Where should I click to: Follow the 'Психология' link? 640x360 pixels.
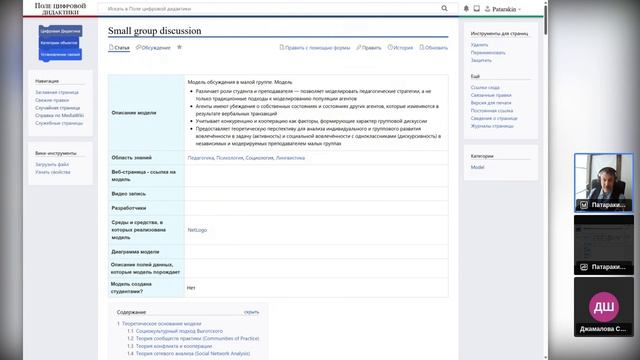coord(229,158)
